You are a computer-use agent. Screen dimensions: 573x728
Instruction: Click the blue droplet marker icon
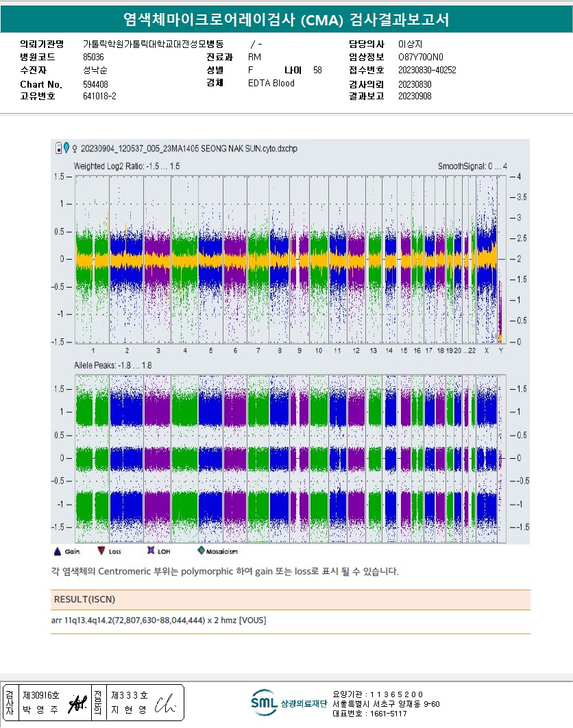pos(66,147)
